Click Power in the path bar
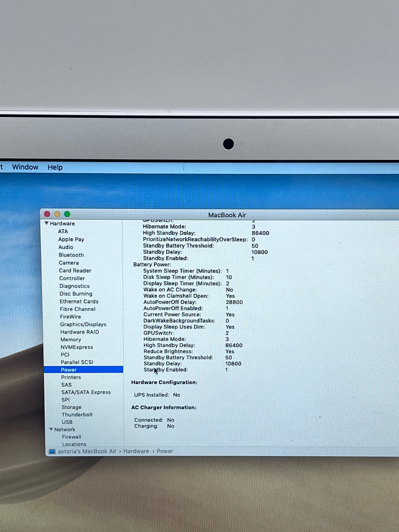The width and height of the screenshot is (399, 532). coord(165,451)
